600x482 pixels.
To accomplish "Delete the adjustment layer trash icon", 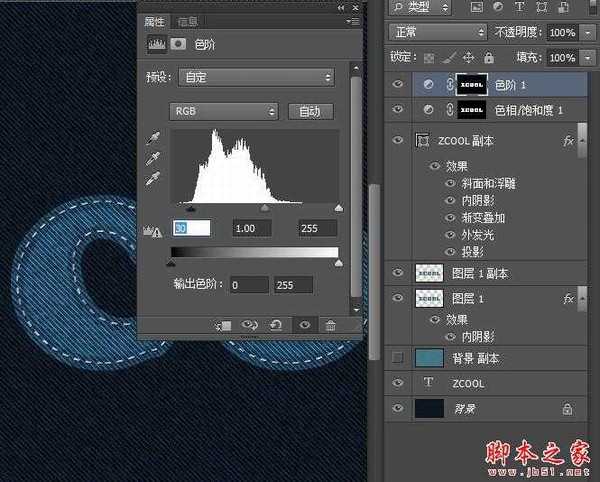I will (x=331, y=326).
